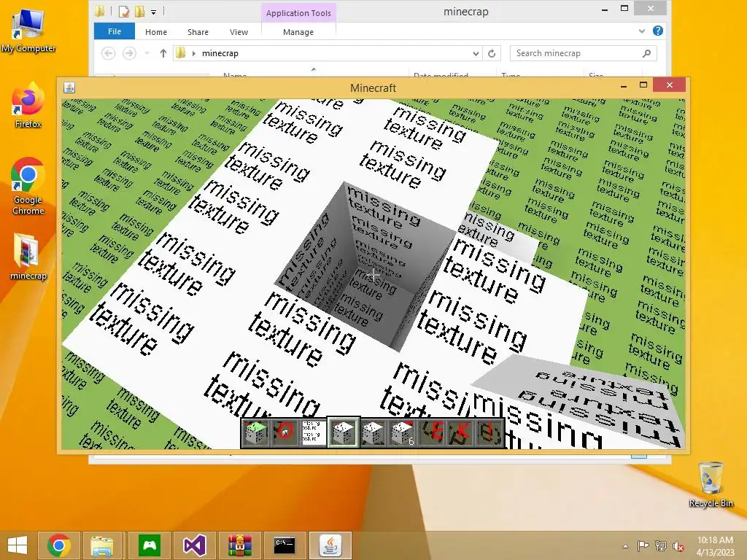Open the minecrap archive on the desktop
This screenshot has width=747, height=560.
pos(28,257)
